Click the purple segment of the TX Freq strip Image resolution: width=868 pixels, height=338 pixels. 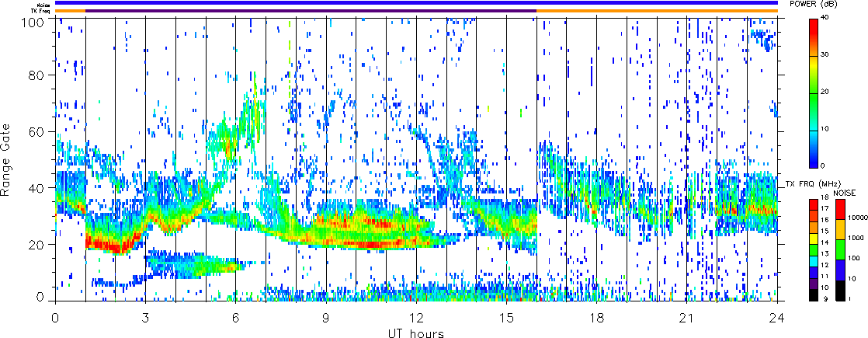coord(311,11)
